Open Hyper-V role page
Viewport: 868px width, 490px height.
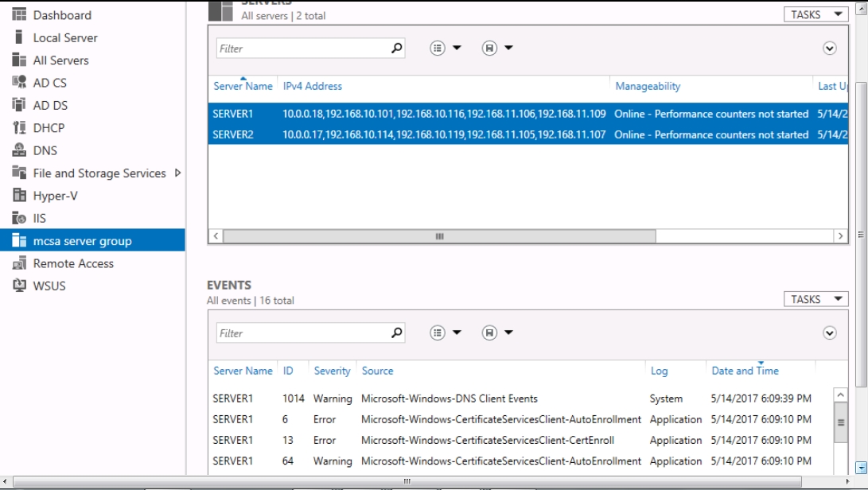pyautogui.click(x=56, y=196)
